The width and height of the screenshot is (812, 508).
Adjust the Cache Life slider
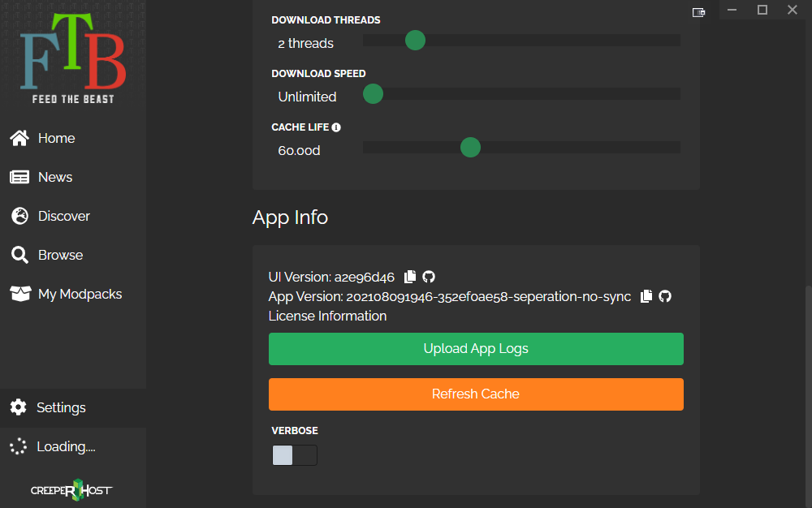470,147
